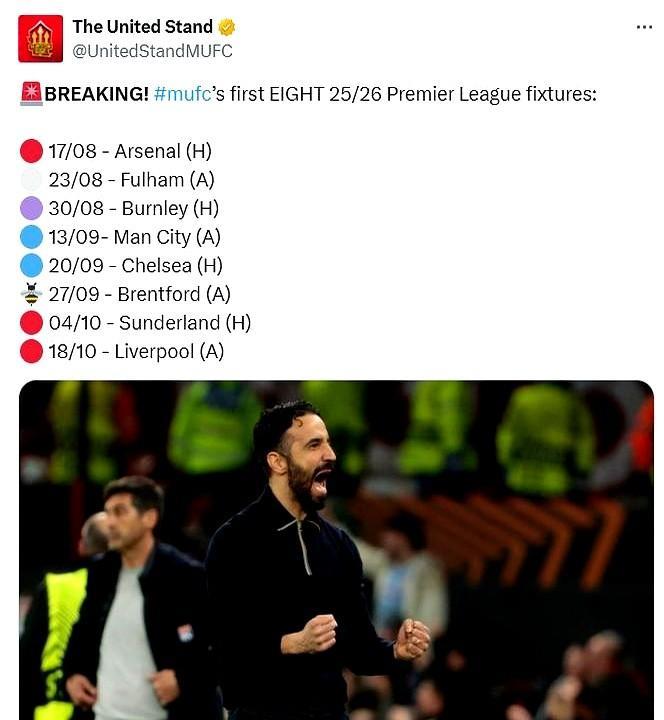
Task: Click the 27/09 - Brentford (A) fixture text
Action: pyautogui.click(x=140, y=294)
